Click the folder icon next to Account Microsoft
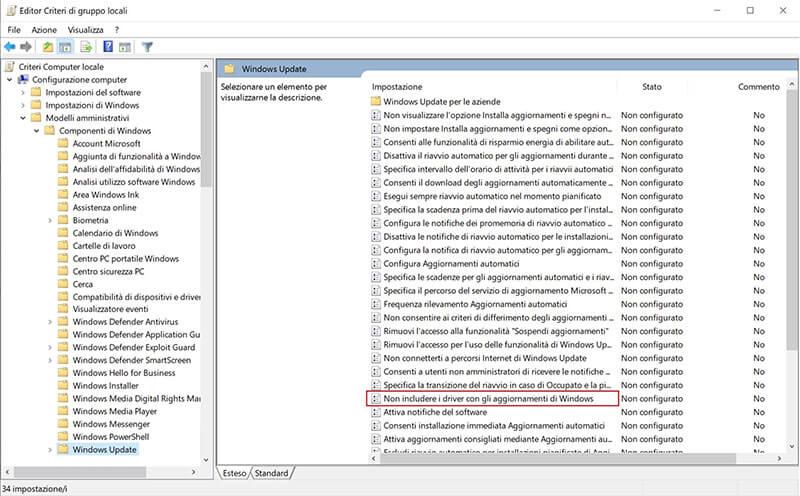The height and width of the screenshot is (496, 800). click(63, 143)
